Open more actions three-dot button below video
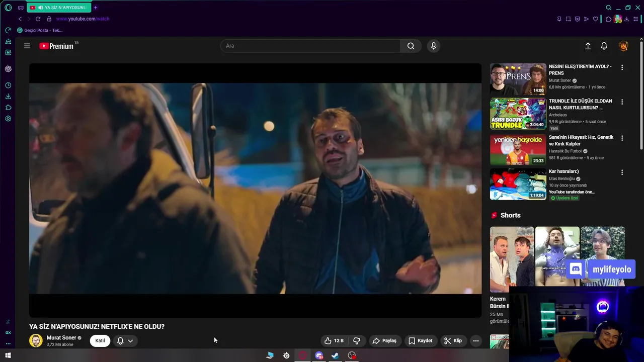 click(x=475, y=340)
